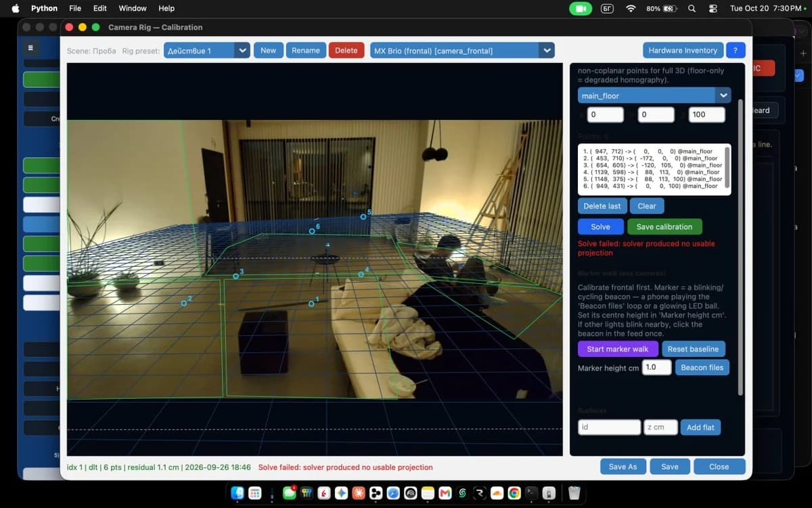Click the Save As button
This screenshot has width=812, height=508.
(623, 467)
